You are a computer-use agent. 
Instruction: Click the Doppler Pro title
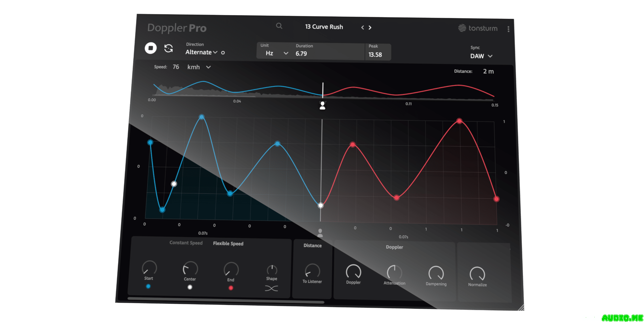pos(177,28)
